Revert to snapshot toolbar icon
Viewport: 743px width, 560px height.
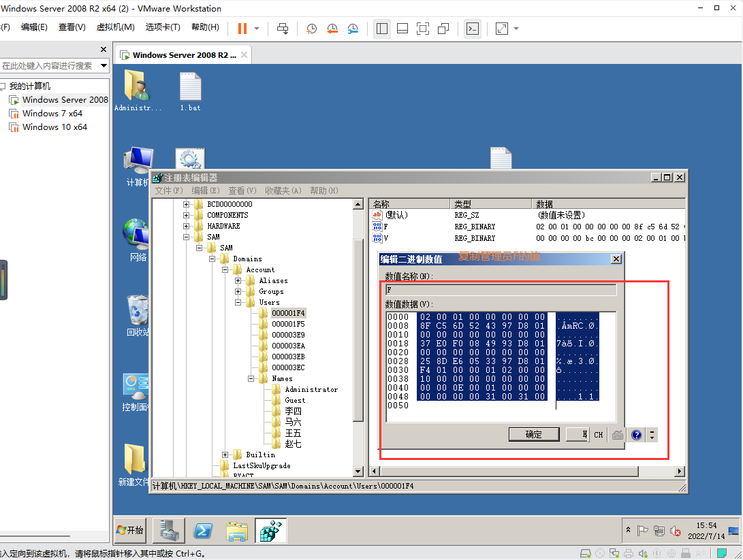point(332,29)
